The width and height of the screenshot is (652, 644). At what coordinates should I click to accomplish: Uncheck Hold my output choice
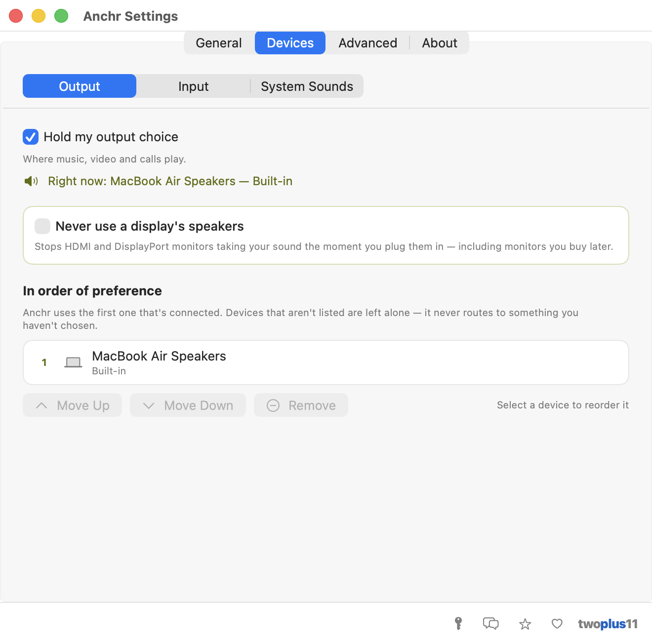pyautogui.click(x=31, y=137)
